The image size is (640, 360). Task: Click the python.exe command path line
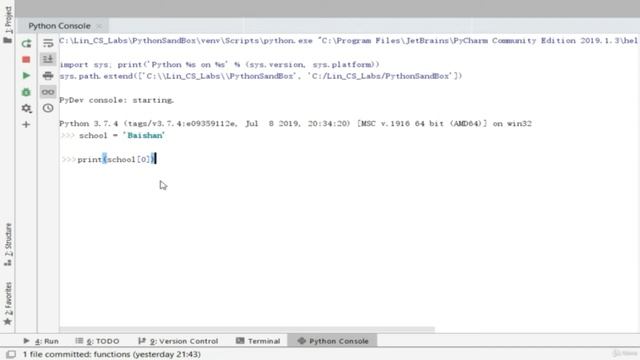pyautogui.click(x=349, y=40)
